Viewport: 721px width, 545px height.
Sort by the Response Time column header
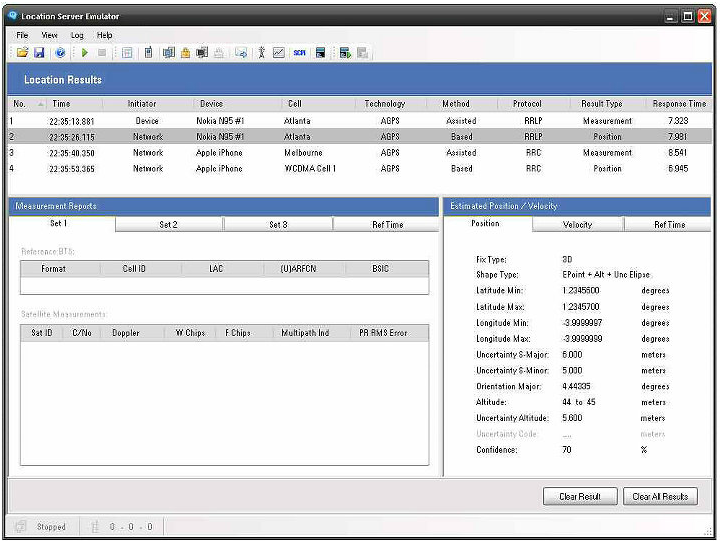point(679,104)
